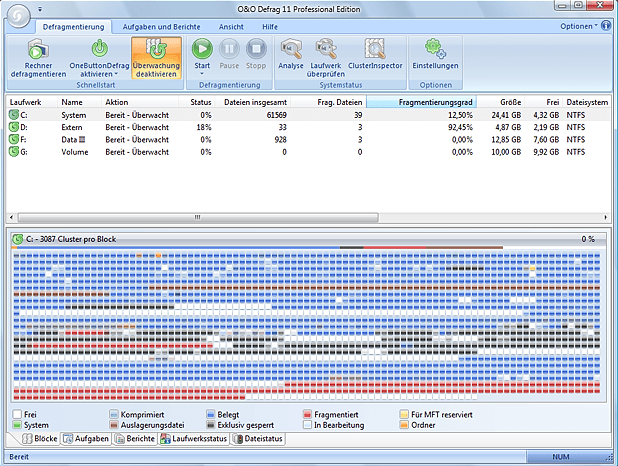The height and width of the screenshot is (466, 618).
Task: Switch to the Defragmentierung ribbon tab
Action: 73,27
